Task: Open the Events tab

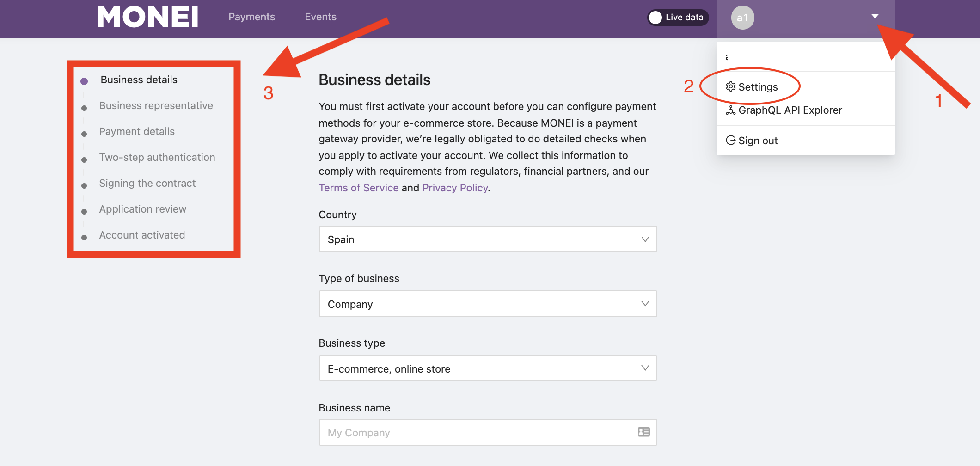Action: click(320, 17)
